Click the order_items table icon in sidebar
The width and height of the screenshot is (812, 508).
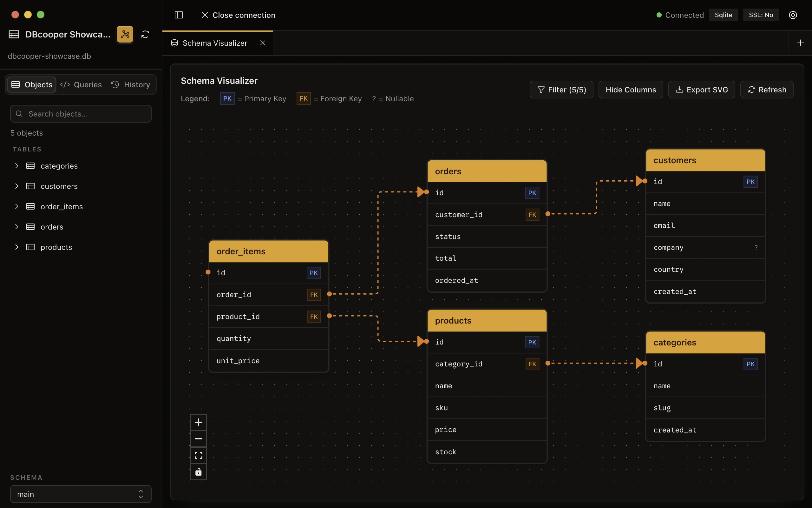click(30, 207)
